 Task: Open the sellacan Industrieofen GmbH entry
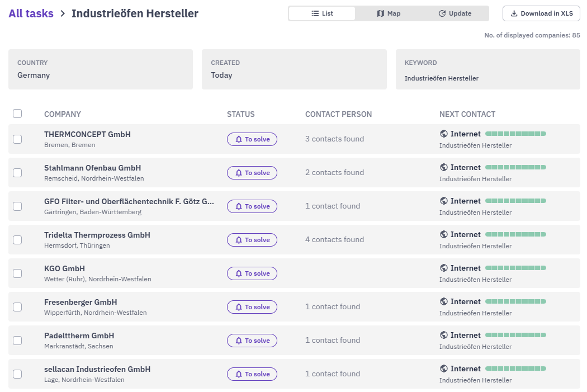tap(97, 369)
